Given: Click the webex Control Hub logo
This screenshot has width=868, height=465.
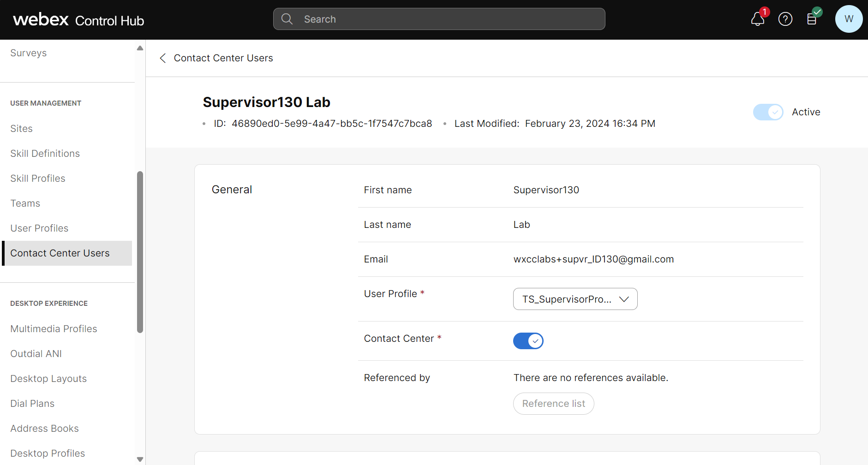Looking at the screenshot, I should tap(78, 20).
